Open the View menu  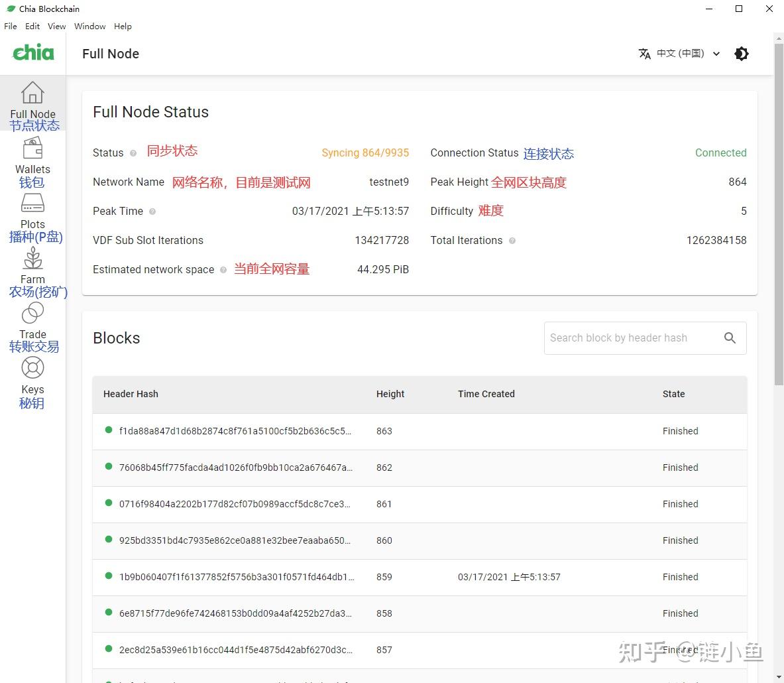point(56,27)
